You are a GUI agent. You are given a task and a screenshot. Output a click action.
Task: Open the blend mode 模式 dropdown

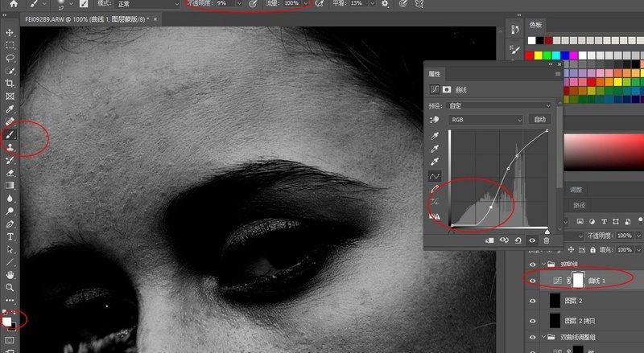148,4
